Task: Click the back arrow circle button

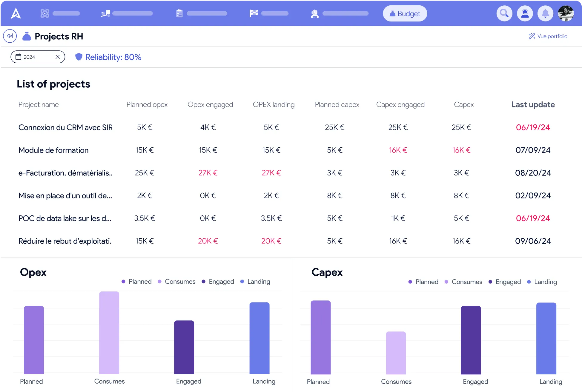Action: pos(10,36)
